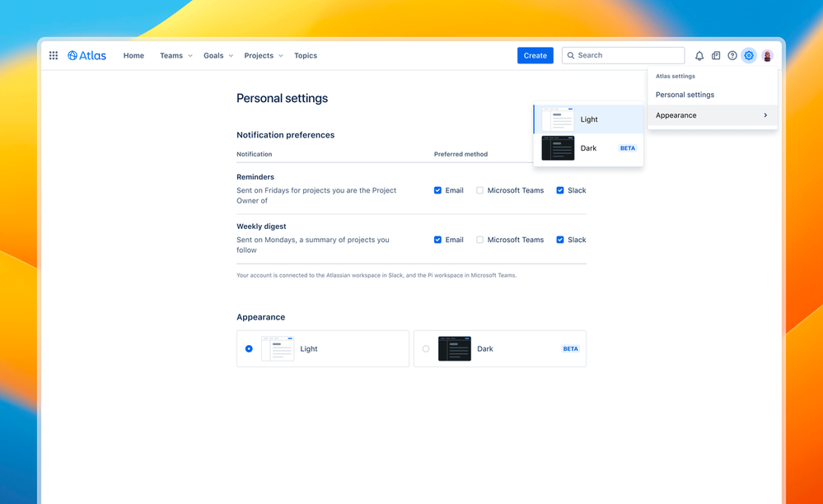823x504 pixels.
Task: Check Microsoft Teams for Weekly digest
Action: pos(479,240)
